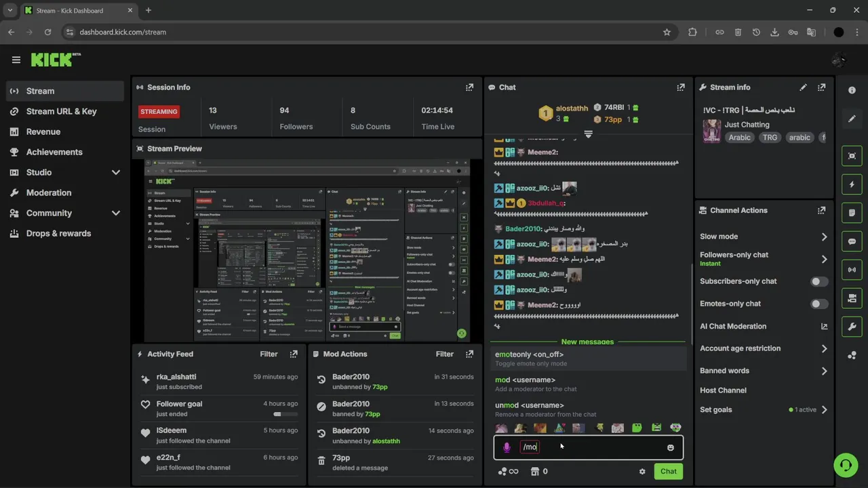Image resolution: width=868 pixels, height=488 pixels.
Task: Pop out the Channel Actions panel
Action: (x=822, y=211)
